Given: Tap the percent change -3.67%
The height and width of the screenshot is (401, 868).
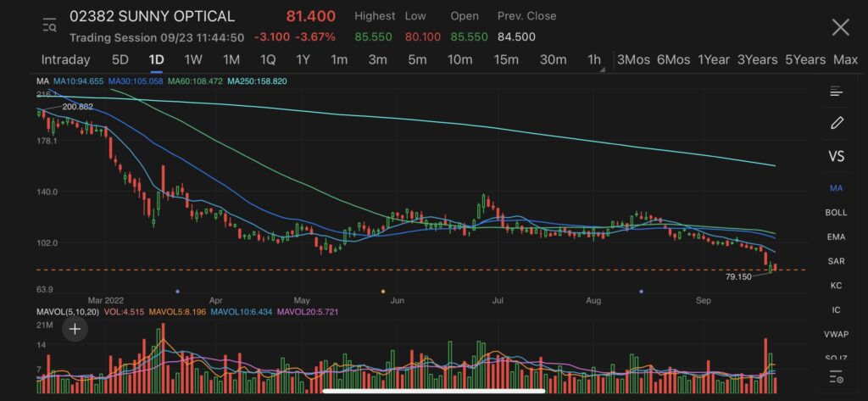Looking at the screenshot, I should tap(315, 37).
